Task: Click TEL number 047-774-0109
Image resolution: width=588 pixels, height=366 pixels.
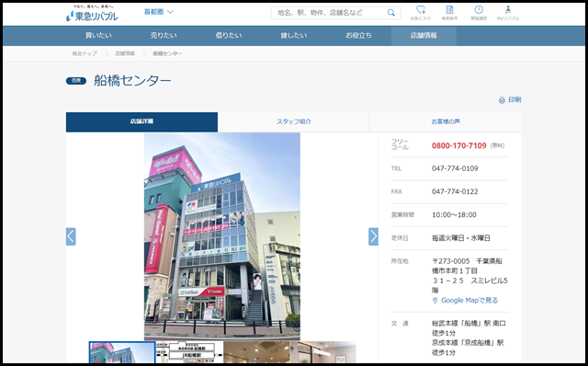Action: [455, 168]
